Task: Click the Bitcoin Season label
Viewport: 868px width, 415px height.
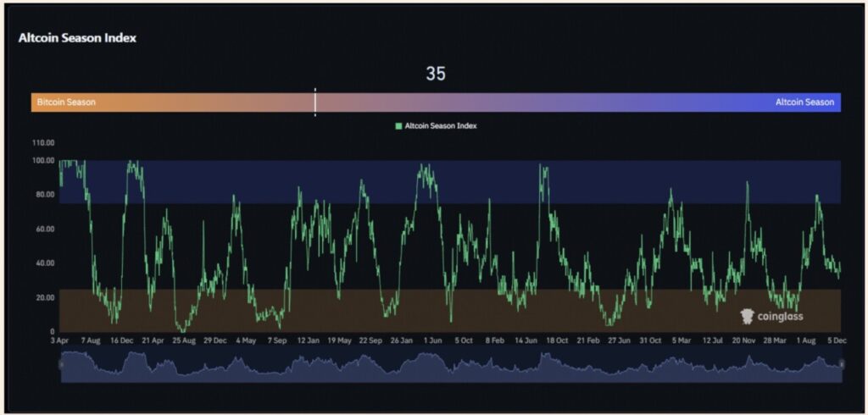Action: 66,102
